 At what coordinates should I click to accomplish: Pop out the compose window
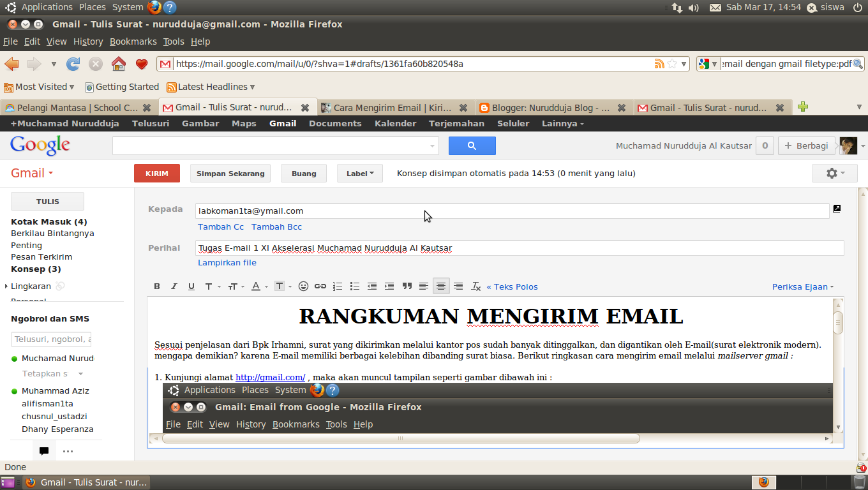pyautogui.click(x=837, y=208)
